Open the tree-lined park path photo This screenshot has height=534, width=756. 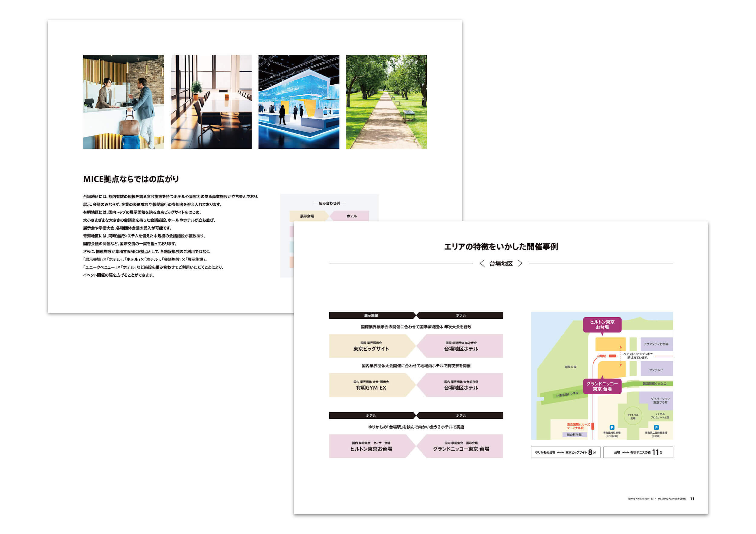(386, 102)
